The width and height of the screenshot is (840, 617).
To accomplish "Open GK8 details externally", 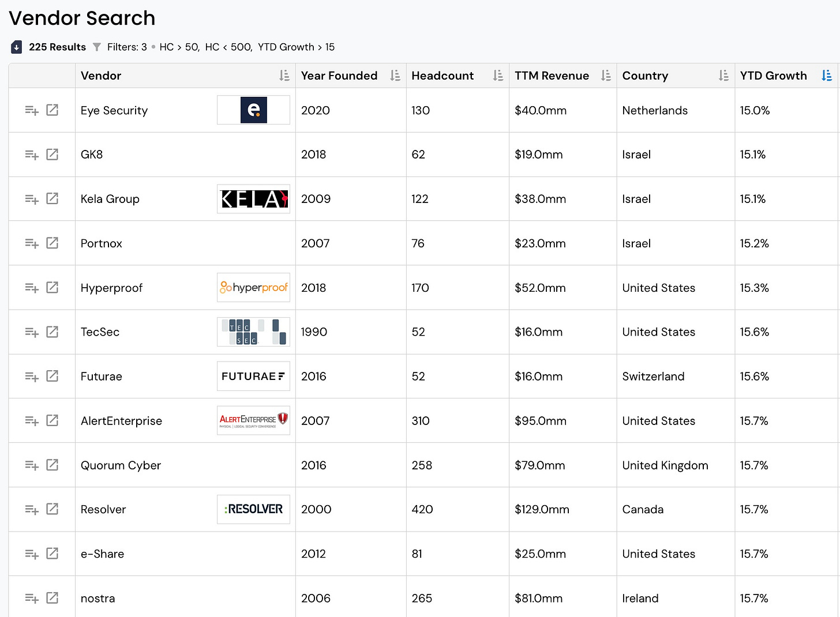I will point(52,154).
